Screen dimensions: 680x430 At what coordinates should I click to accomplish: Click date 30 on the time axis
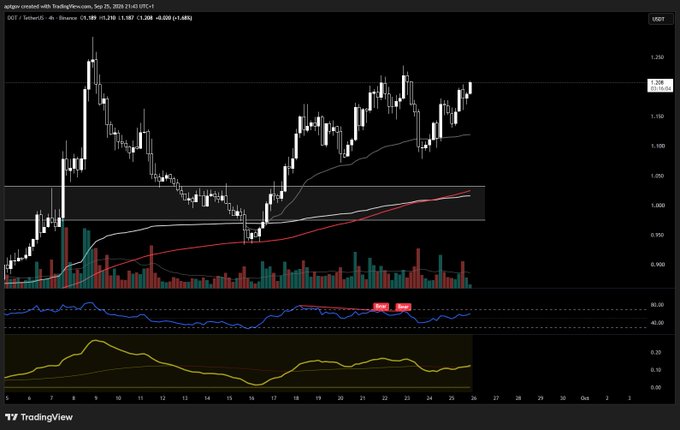(562, 398)
